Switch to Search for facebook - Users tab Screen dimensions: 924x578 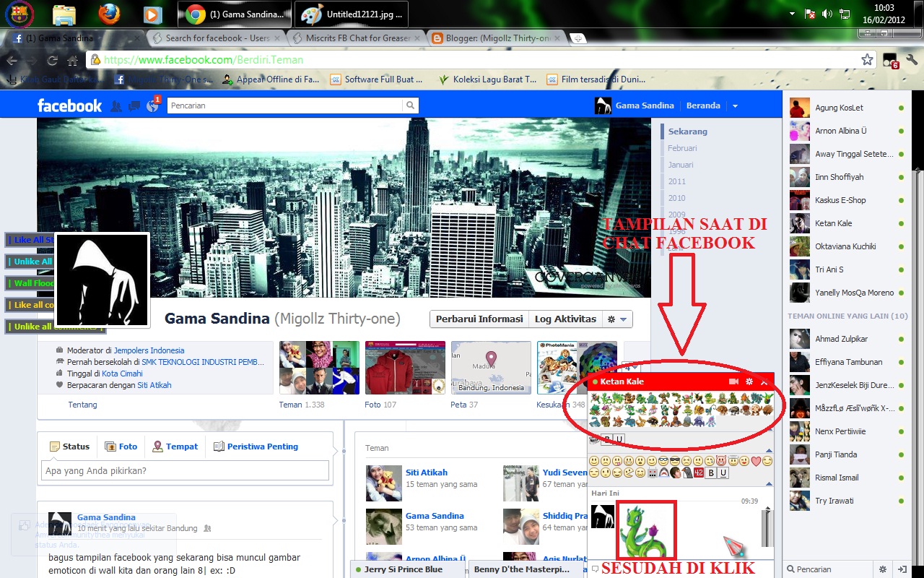coord(217,38)
